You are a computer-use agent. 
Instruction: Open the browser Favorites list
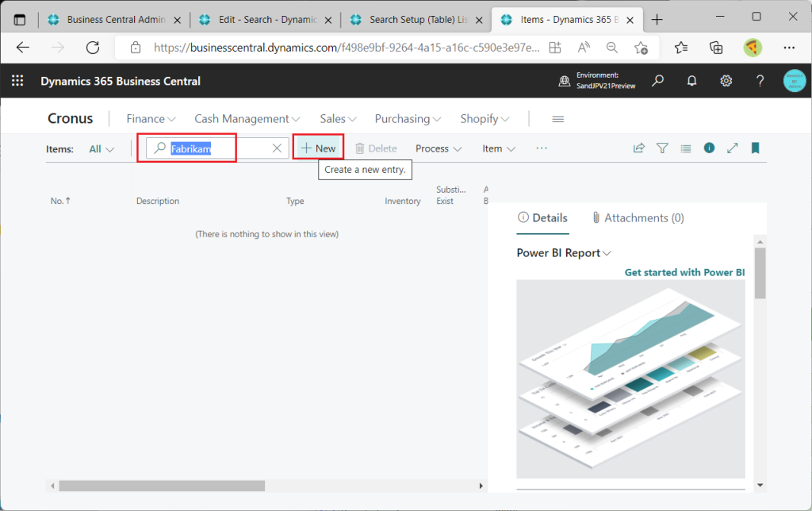point(681,48)
